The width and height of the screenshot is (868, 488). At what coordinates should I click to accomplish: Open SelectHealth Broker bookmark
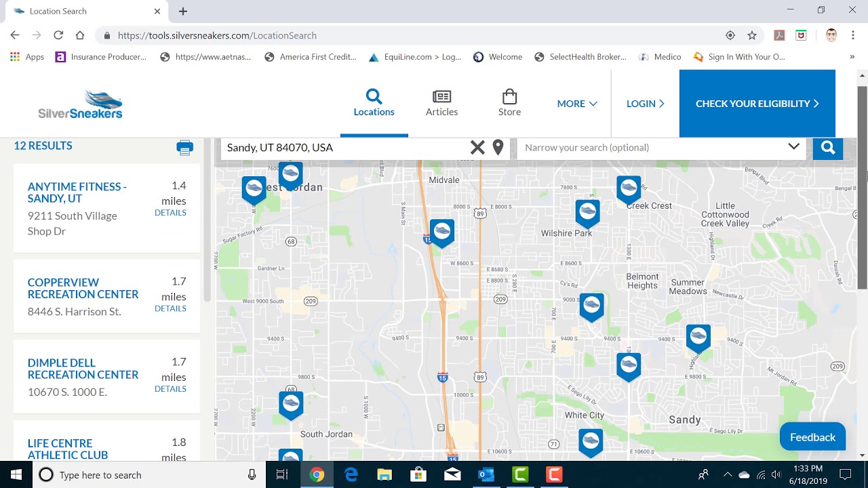tap(580, 57)
